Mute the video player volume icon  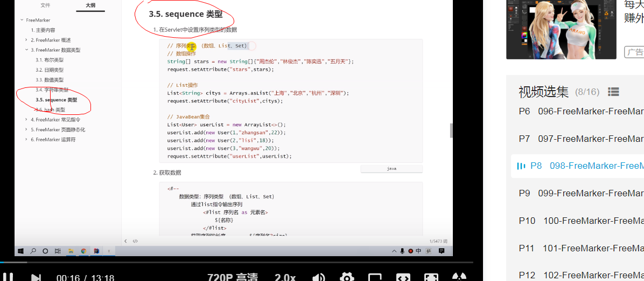(319, 278)
